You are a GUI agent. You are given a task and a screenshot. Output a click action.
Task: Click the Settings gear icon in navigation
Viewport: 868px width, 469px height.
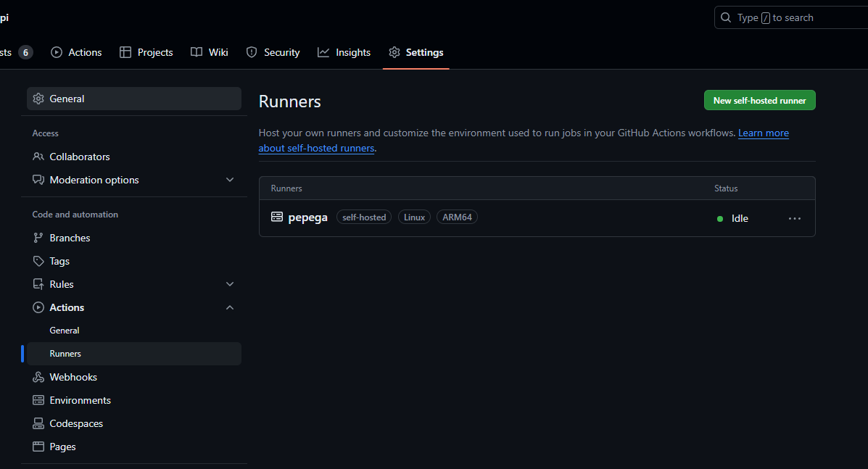coord(394,52)
